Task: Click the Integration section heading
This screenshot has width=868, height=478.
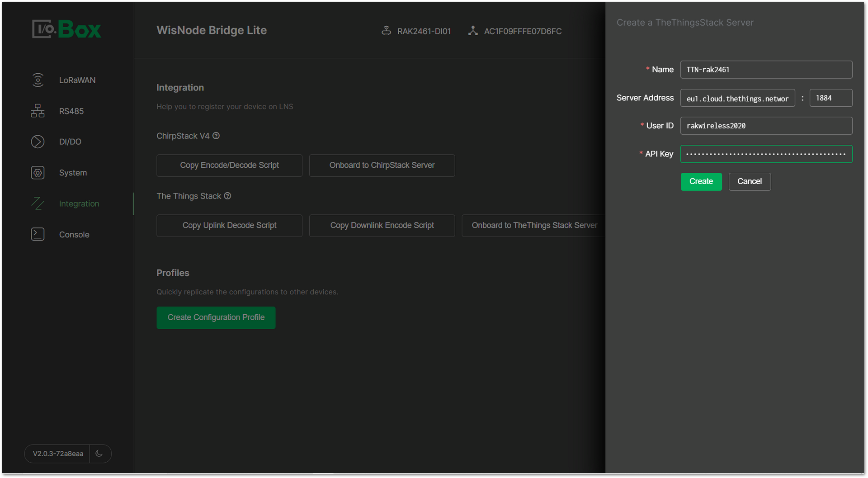Action: pos(180,88)
